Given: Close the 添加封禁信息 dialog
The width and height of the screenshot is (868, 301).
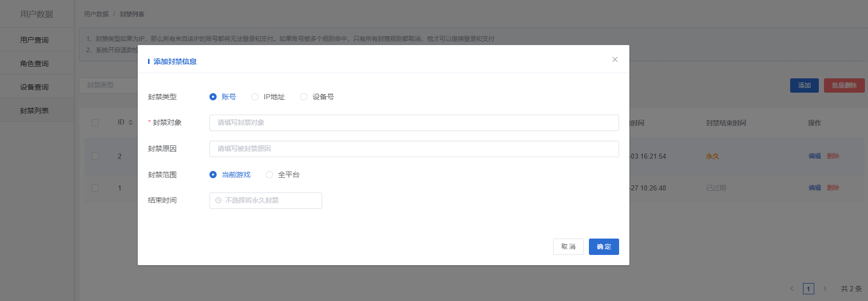Looking at the screenshot, I should 615,59.
